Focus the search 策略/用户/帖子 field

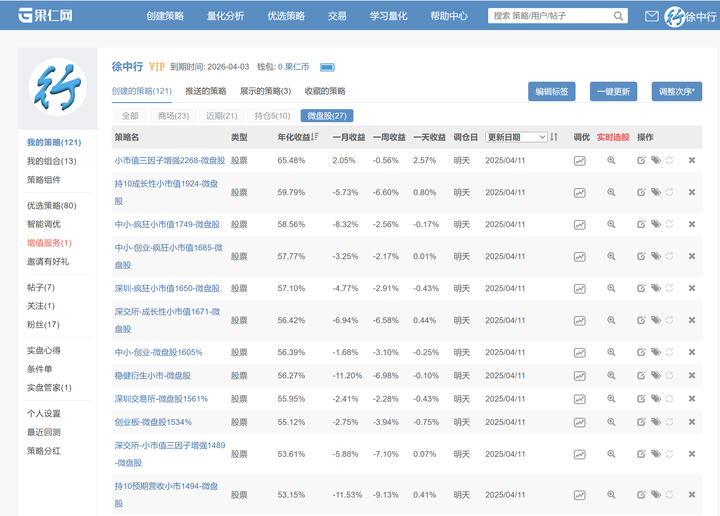click(551, 16)
